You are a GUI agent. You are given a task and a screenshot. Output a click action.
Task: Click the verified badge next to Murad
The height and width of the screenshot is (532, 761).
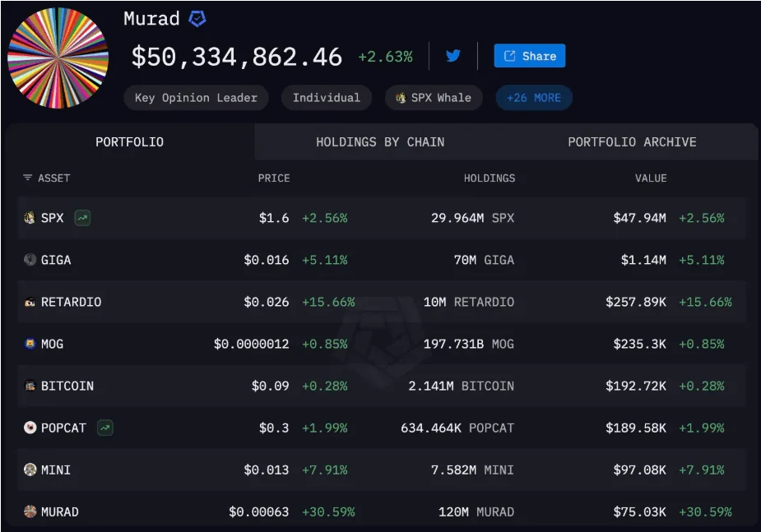197,19
